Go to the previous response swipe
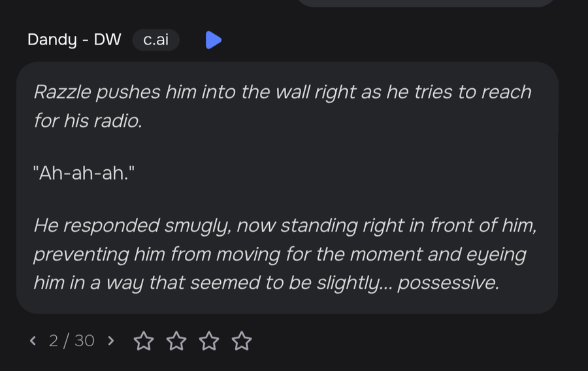 tap(33, 341)
